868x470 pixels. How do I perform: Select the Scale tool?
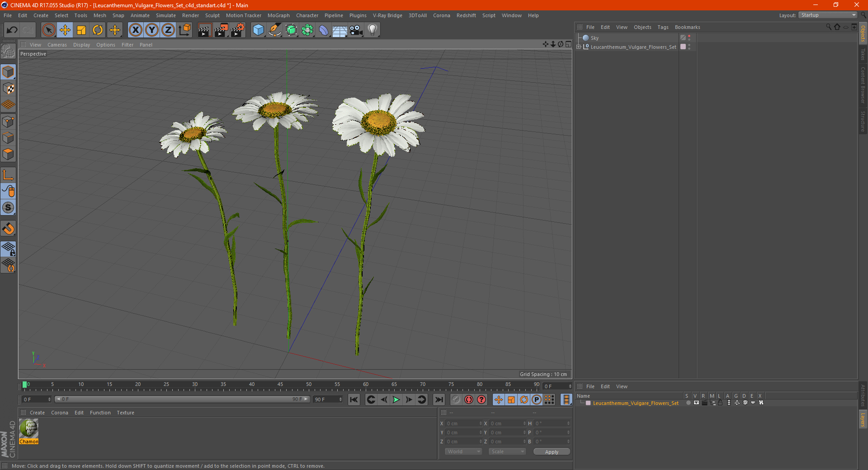pos(81,30)
